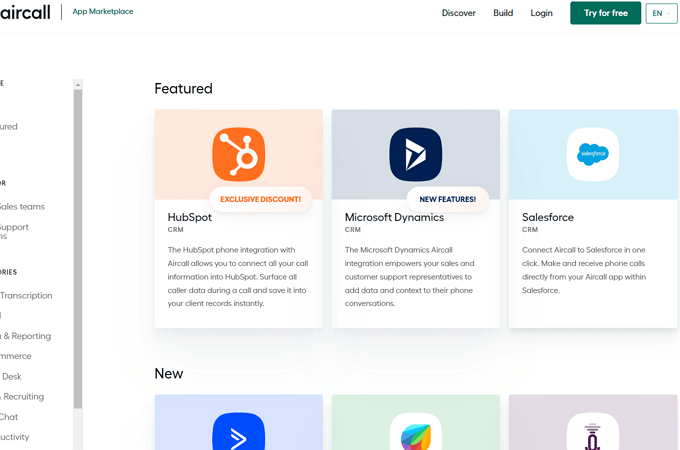This screenshot has height=450, width=680.
Task: Click the CRM label under HubSpot
Action: pos(176,230)
